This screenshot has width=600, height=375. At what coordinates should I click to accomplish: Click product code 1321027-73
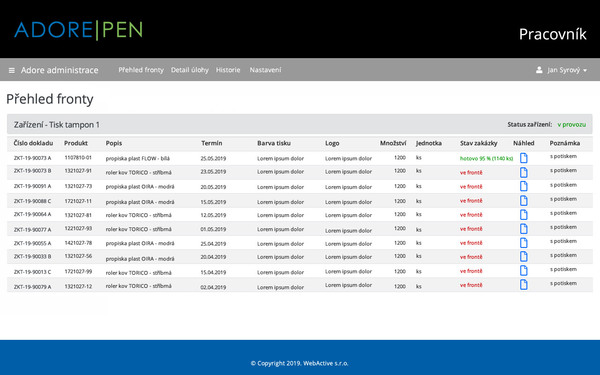click(78, 186)
